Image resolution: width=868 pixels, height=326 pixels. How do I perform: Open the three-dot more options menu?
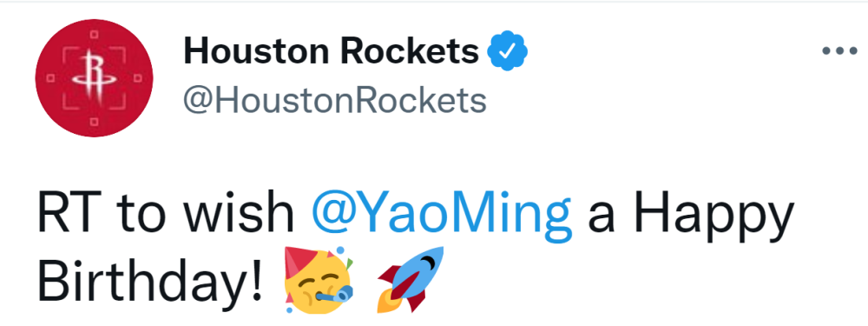[839, 51]
